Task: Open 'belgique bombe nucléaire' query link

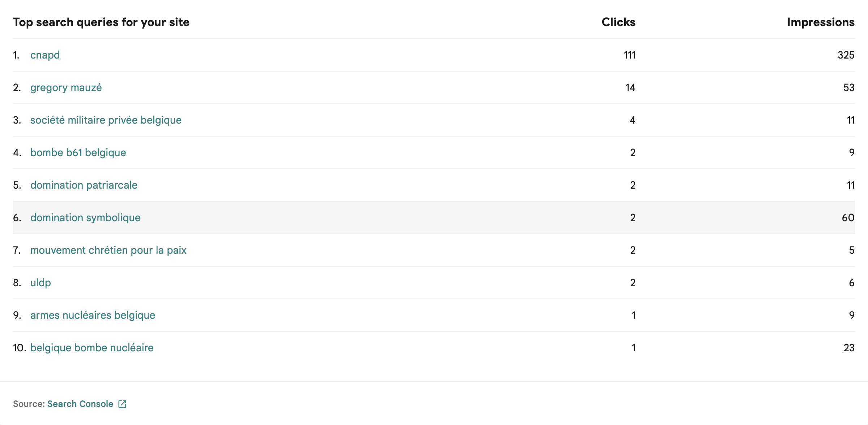Action: 92,348
